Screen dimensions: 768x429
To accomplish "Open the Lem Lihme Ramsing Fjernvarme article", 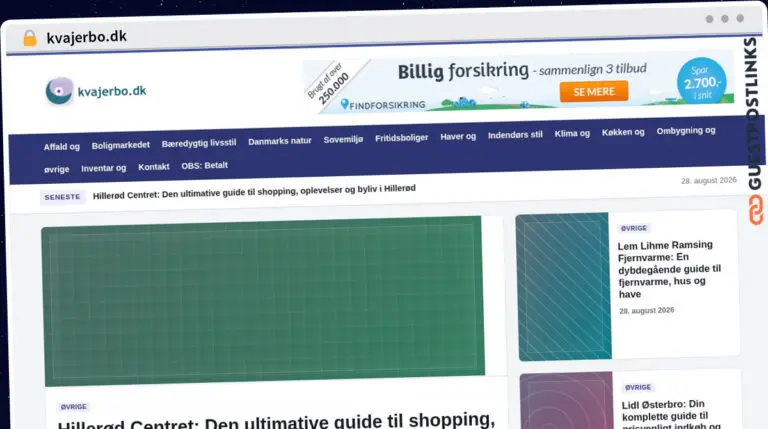I will (x=669, y=269).
